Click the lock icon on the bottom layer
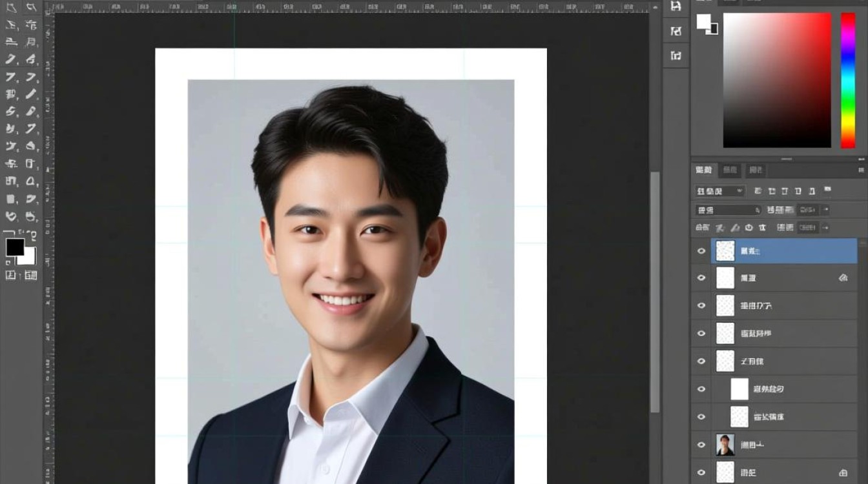868x484 pixels. point(842,472)
